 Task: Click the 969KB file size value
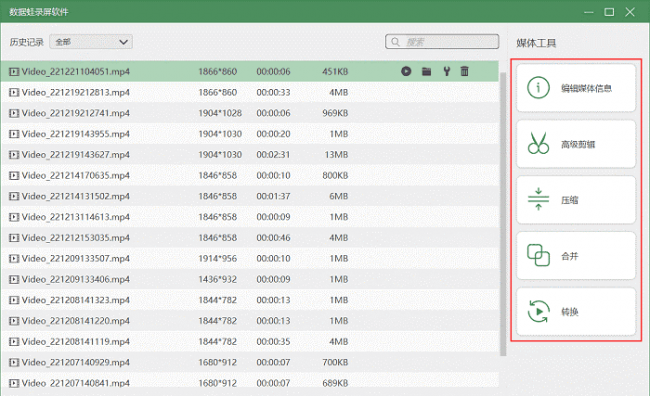click(335, 113)
